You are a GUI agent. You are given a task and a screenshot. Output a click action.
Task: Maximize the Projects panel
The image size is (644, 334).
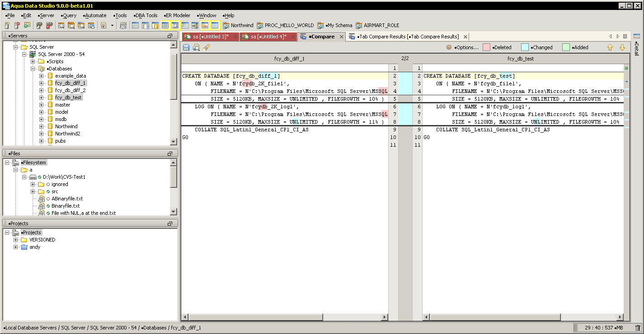point(170,223)
